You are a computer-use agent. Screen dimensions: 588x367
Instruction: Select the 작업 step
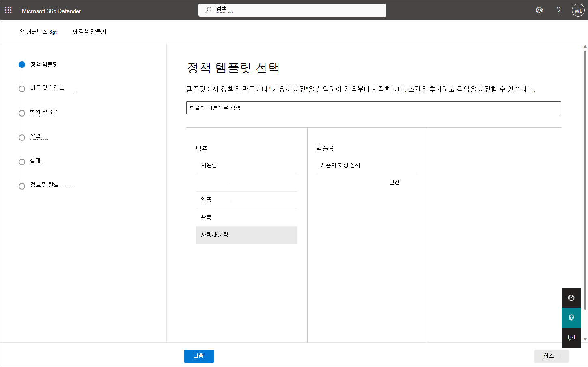(x=30, y=137)
